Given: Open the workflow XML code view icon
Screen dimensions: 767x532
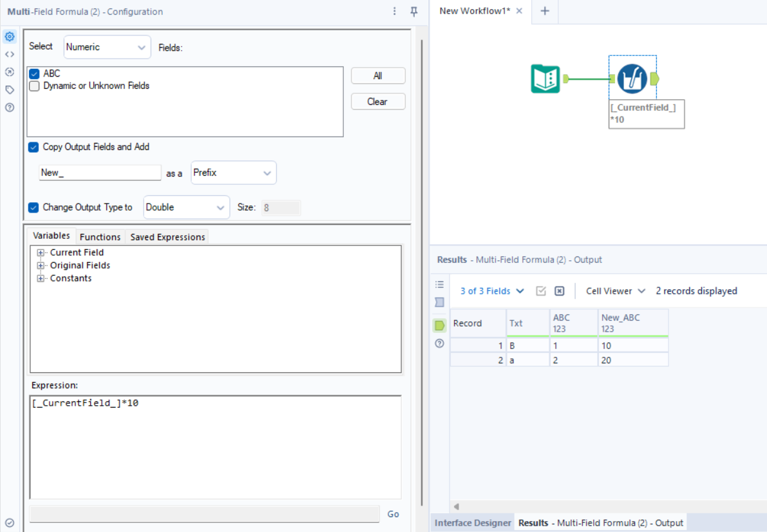Looking at the screenshot, I should 9,54.
